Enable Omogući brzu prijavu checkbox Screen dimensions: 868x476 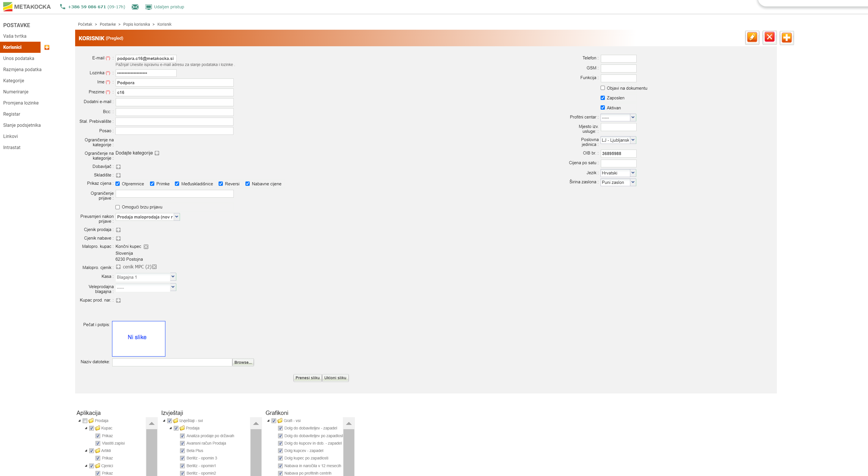click(x=118, y=207)
